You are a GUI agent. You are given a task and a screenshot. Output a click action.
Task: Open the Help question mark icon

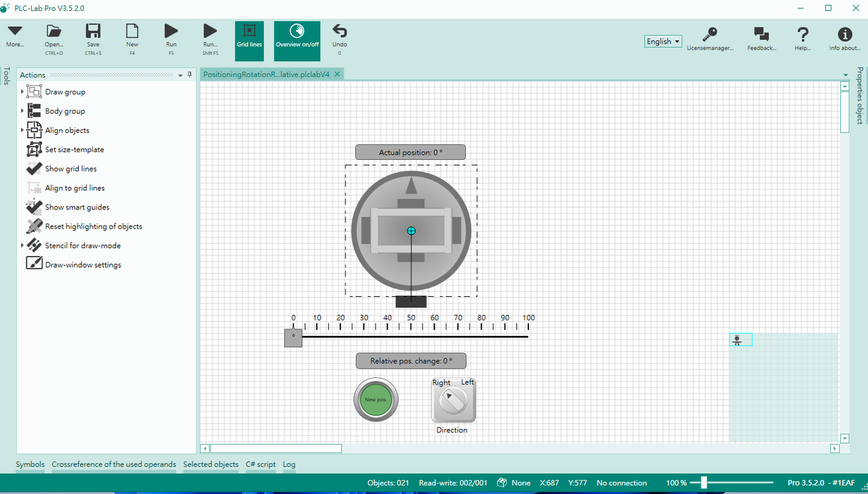click(x=803, y=34)
